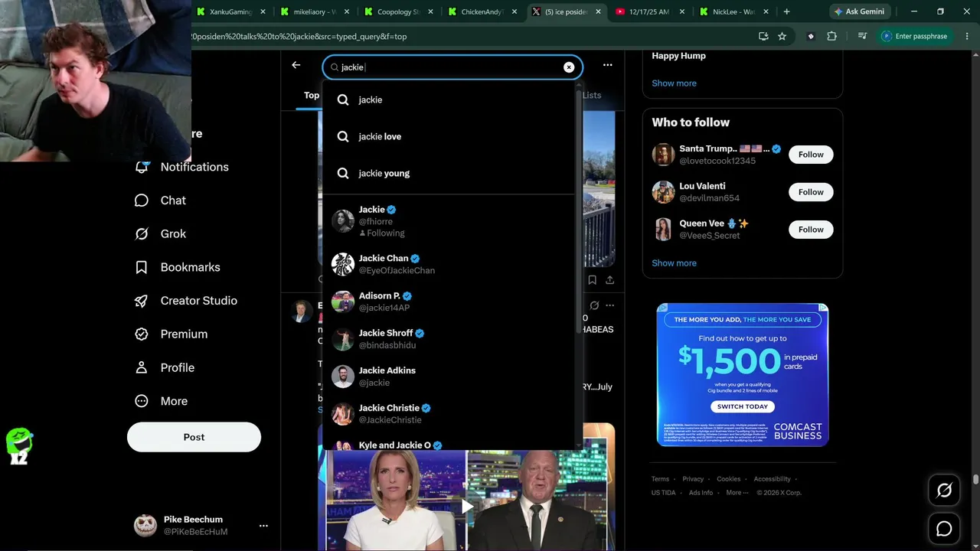
Task: Click the Post button
Action: pyautogui.click(x=194, y=437)
